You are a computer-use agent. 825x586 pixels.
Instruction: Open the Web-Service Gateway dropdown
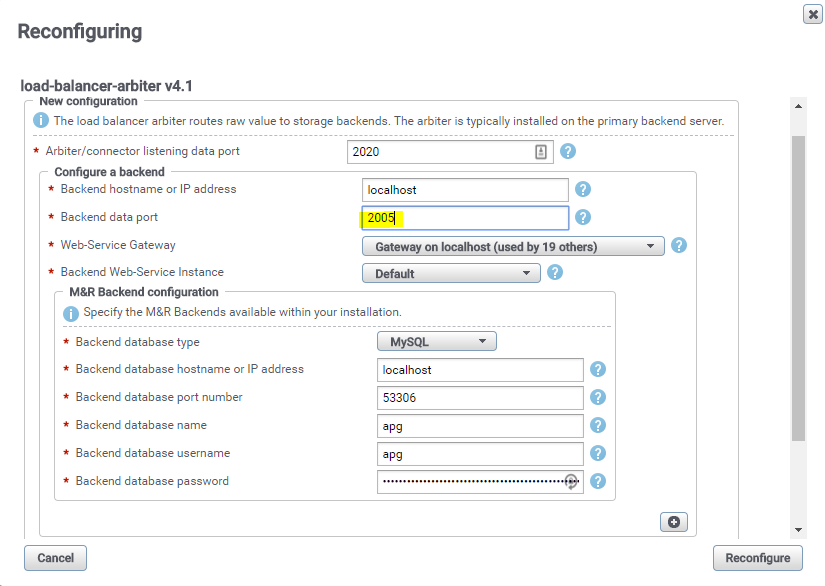512,246
